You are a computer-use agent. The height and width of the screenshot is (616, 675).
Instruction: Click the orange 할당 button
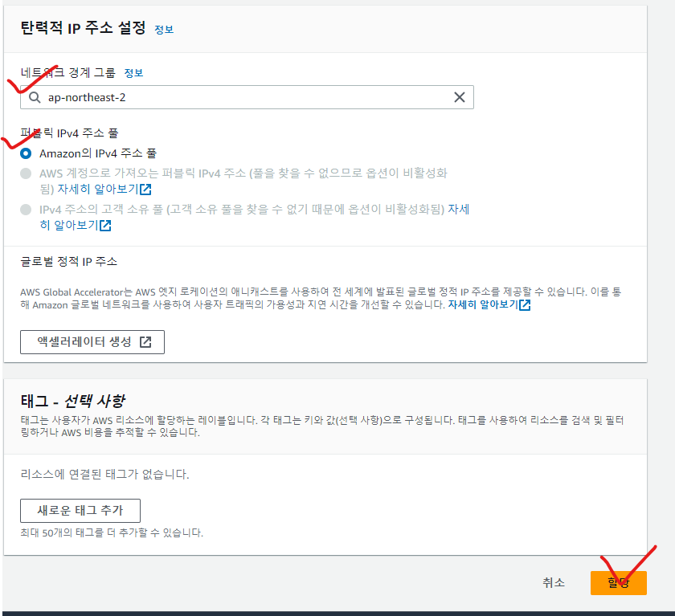618,583
